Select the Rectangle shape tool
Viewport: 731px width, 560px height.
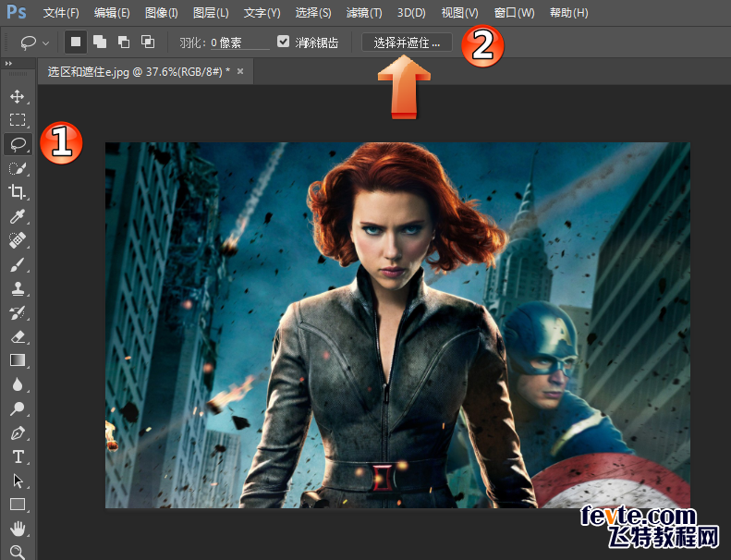pyautogui.click(x=18, y=505)
